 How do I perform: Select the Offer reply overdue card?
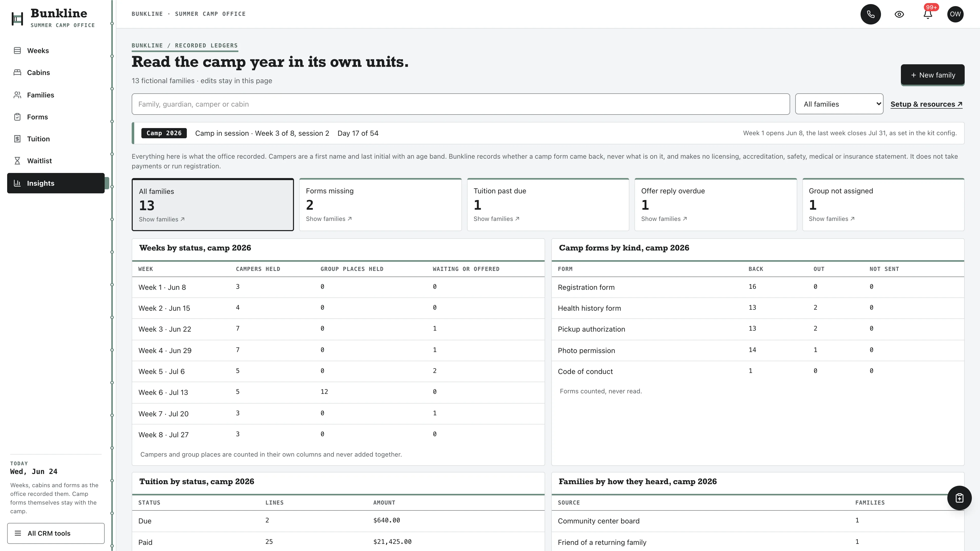point(716,205)
